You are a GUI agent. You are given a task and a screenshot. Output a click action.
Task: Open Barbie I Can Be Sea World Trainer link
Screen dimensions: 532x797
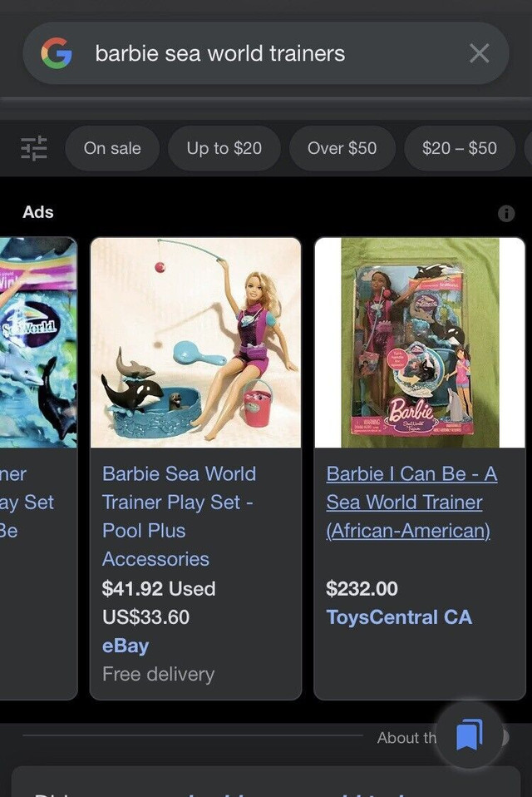411,502
